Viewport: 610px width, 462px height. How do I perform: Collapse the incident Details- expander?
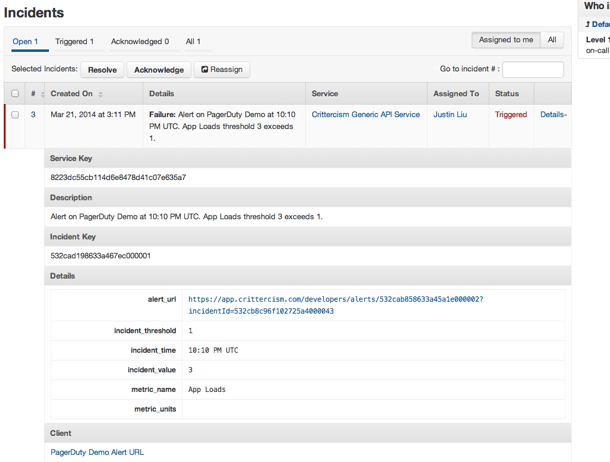point(553,115)
